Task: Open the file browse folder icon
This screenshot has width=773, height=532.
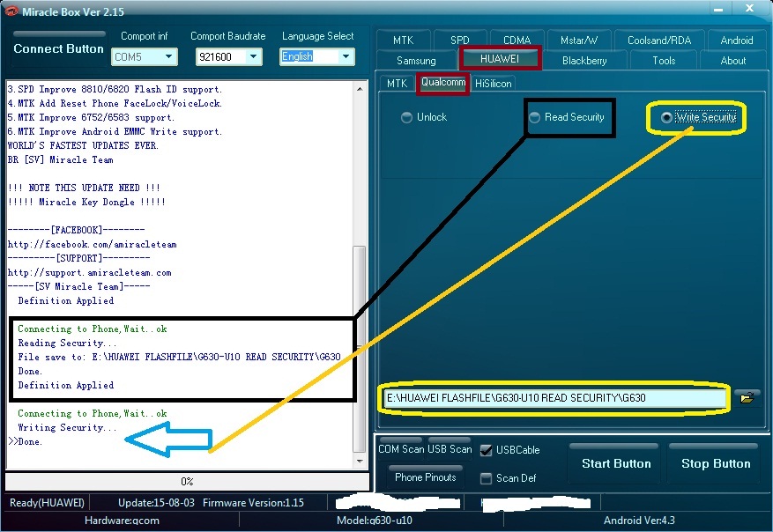Action: point(747,397)
